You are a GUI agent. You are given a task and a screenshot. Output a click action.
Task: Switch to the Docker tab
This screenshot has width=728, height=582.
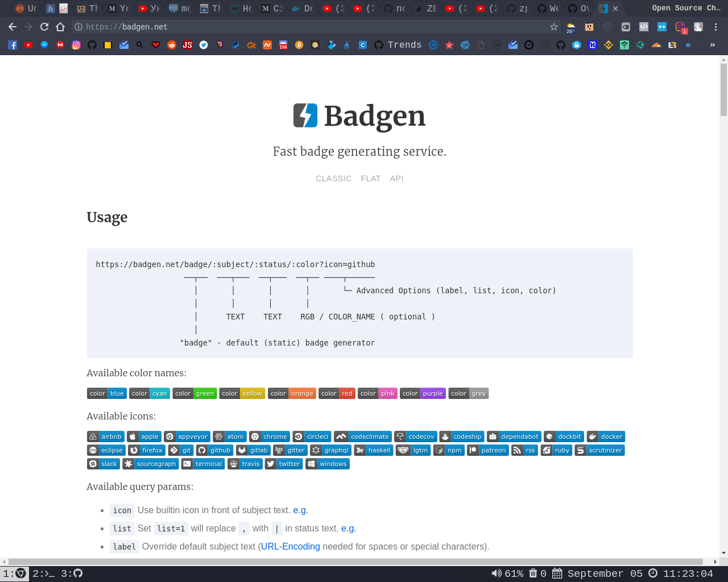coord(302,9)
